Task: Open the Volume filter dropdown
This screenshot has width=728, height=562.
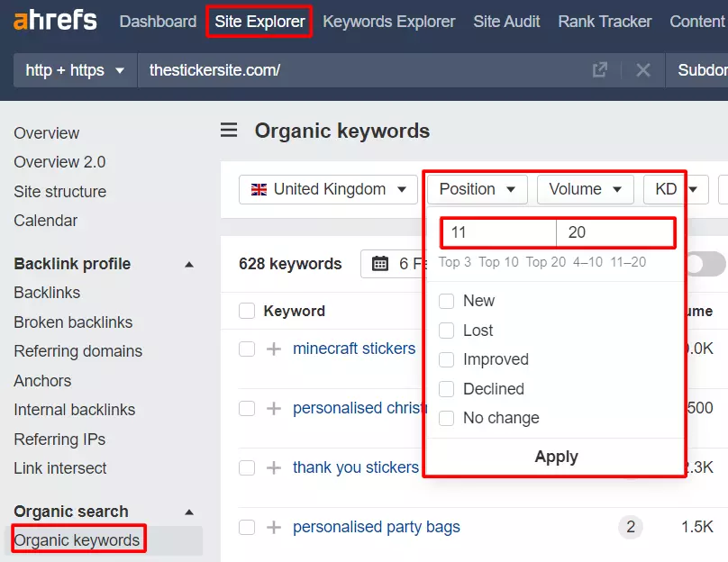Action: coord(586,189)
